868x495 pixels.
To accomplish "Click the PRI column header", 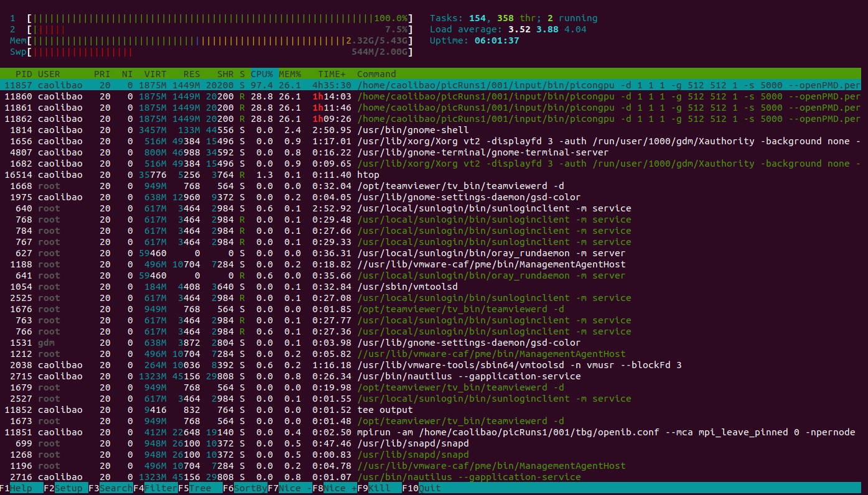I will (102, 74).
